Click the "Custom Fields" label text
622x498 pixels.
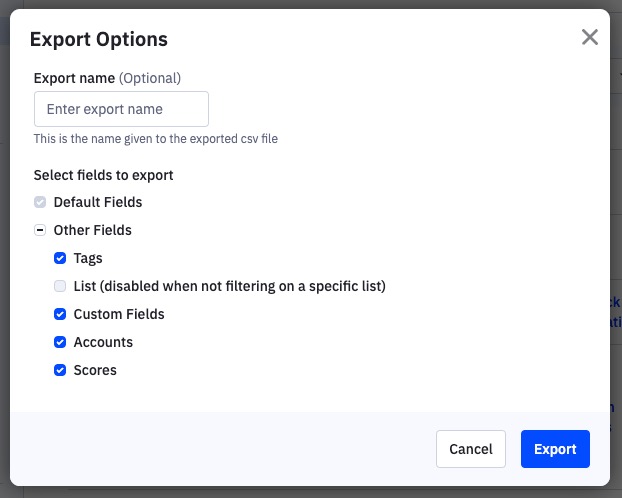tap(119, 314)
